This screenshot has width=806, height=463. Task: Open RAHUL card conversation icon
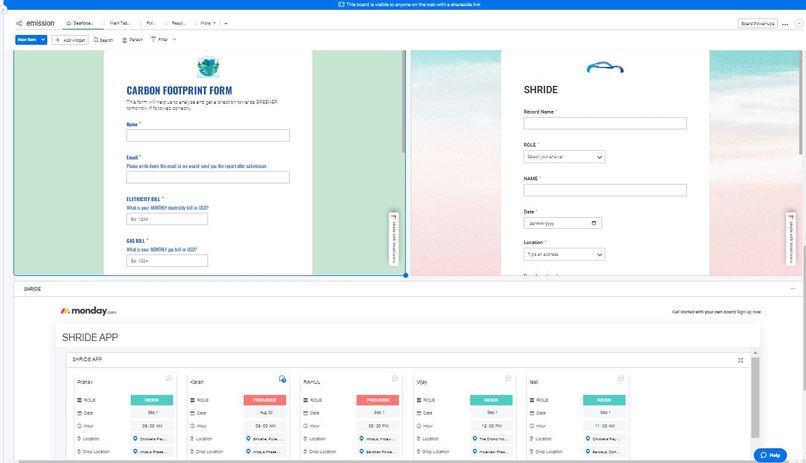pyautogui.click(x=395, y=379)
